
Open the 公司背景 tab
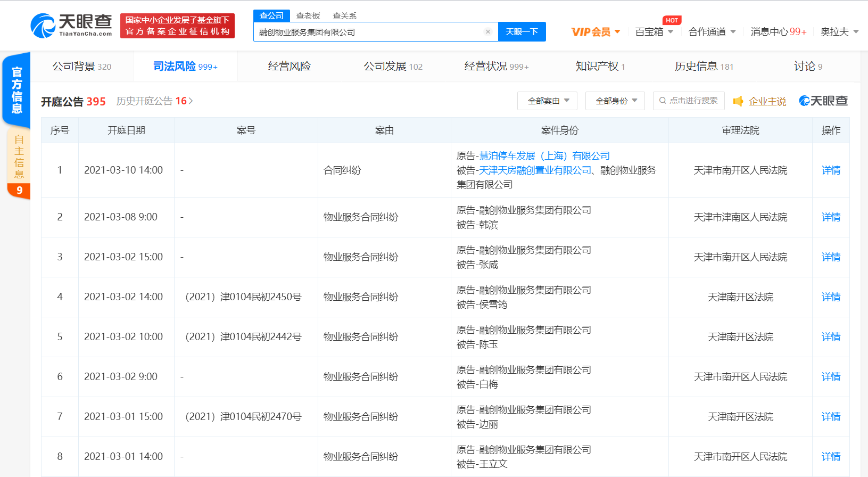click(x=81, y=67)
